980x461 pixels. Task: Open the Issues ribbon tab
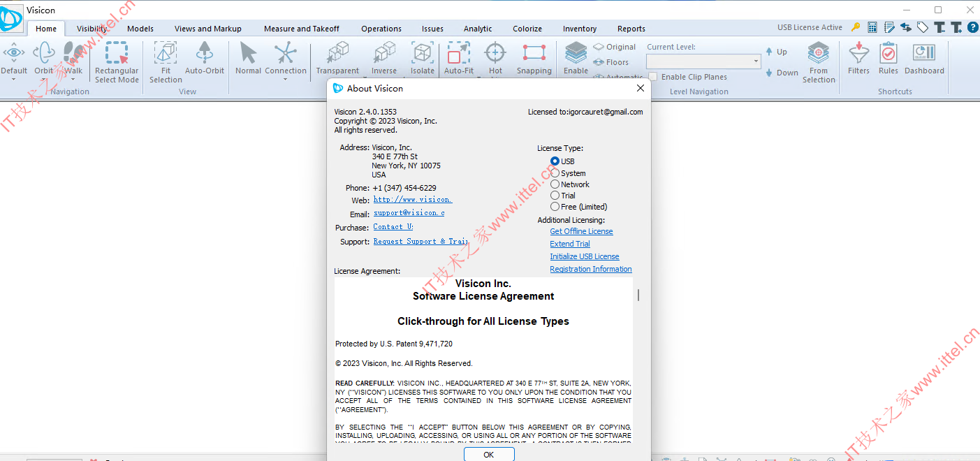(432, 29)
